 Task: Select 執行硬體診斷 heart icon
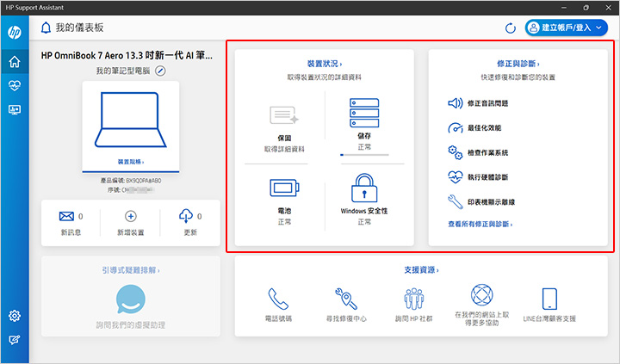tap(456, 177)
